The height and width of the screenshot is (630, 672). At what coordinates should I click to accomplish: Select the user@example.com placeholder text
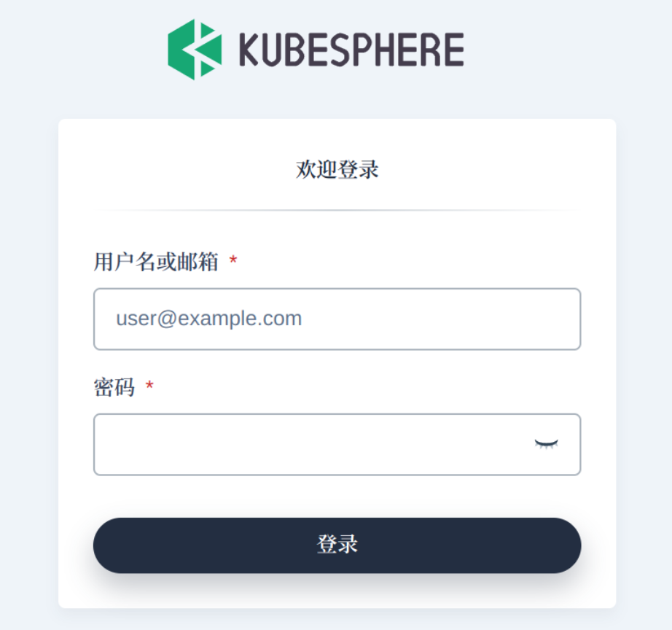click(x=209, y=319)
